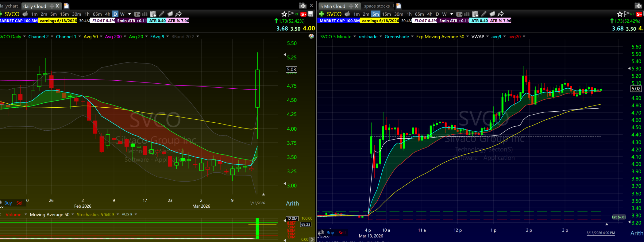This screenshot has width=644, height=242.
Task: Expand VWAP indicator menu
Action: click(x=488, y=36)
